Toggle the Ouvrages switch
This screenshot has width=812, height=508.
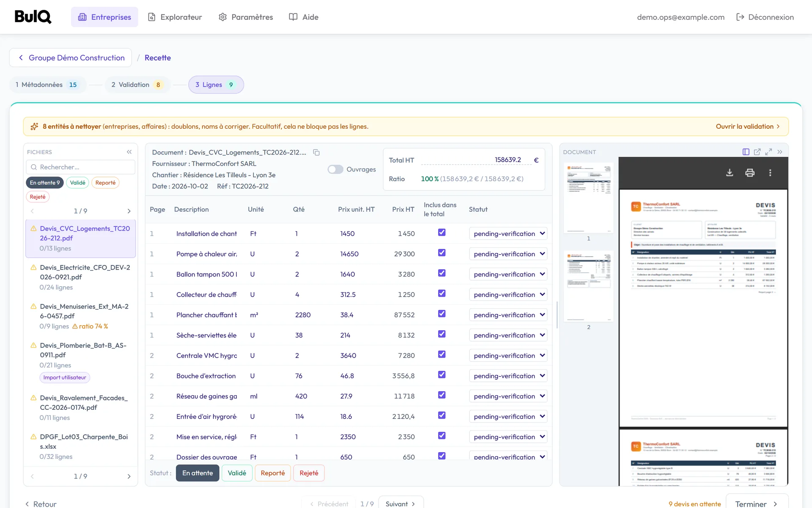(x=335, y=169)
